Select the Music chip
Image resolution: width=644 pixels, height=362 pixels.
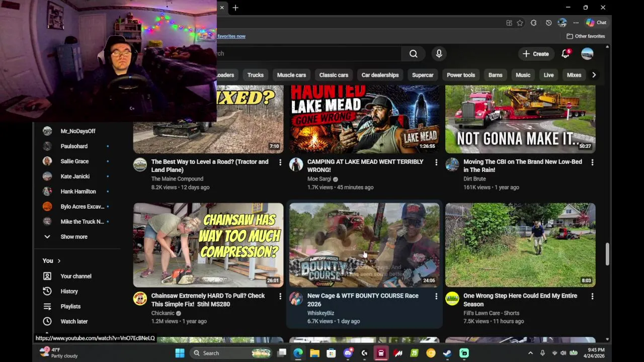(523, 75)
